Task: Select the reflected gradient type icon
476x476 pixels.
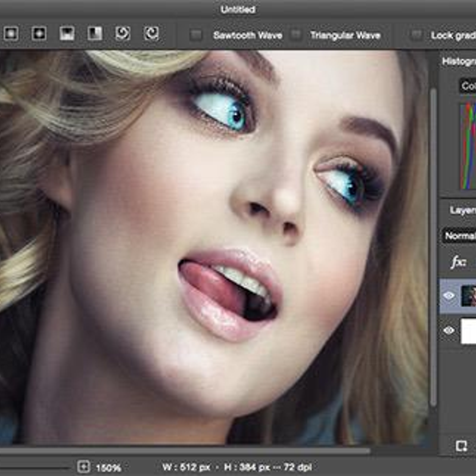Action: 67,33
